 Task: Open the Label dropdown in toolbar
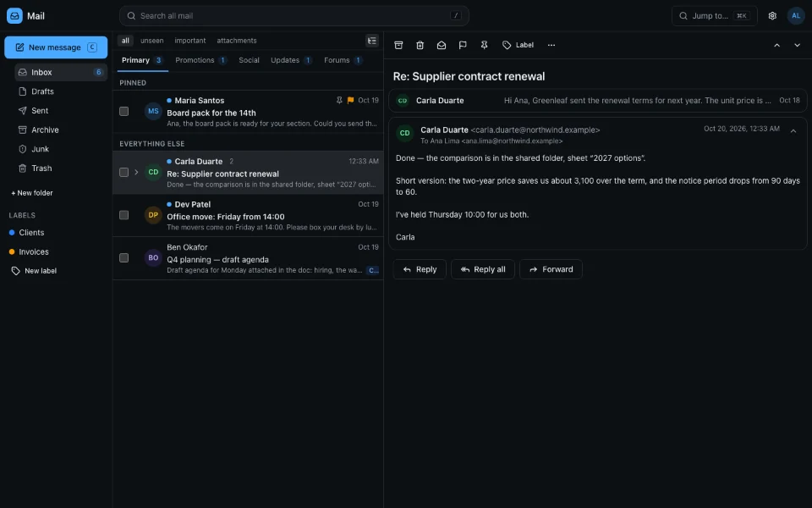click(518, 45)
